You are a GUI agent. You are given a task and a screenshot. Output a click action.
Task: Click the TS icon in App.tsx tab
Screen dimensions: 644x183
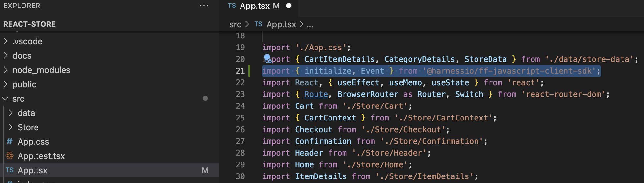(x=232, y=6)
